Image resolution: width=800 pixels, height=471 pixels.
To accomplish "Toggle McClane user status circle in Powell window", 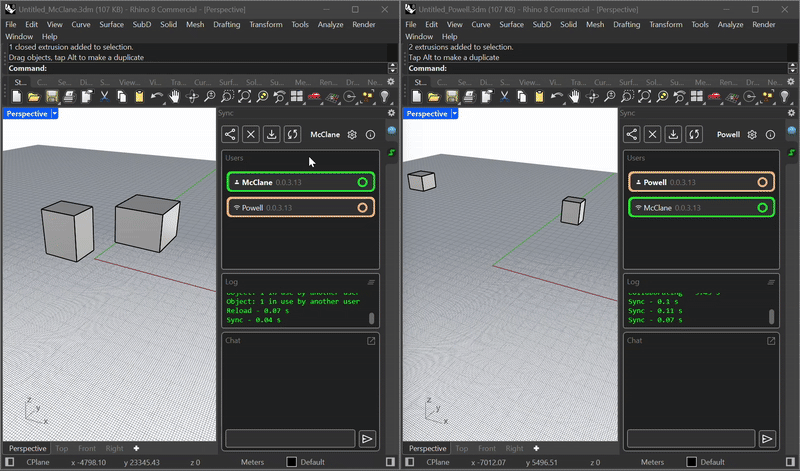I will click(x=762, y=208).
